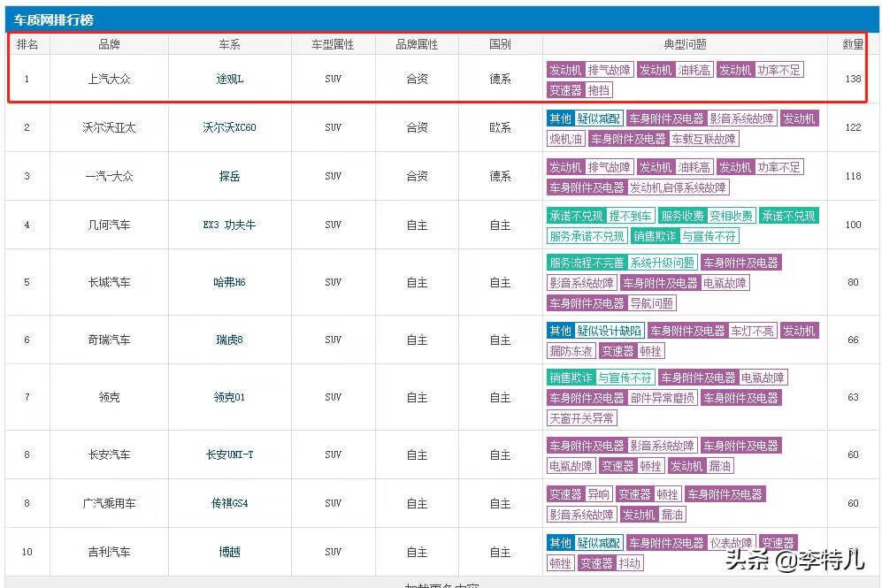Click the 服务流程不完善 系统升级问题 tag
882x588 pixels.
click(622, 263)
